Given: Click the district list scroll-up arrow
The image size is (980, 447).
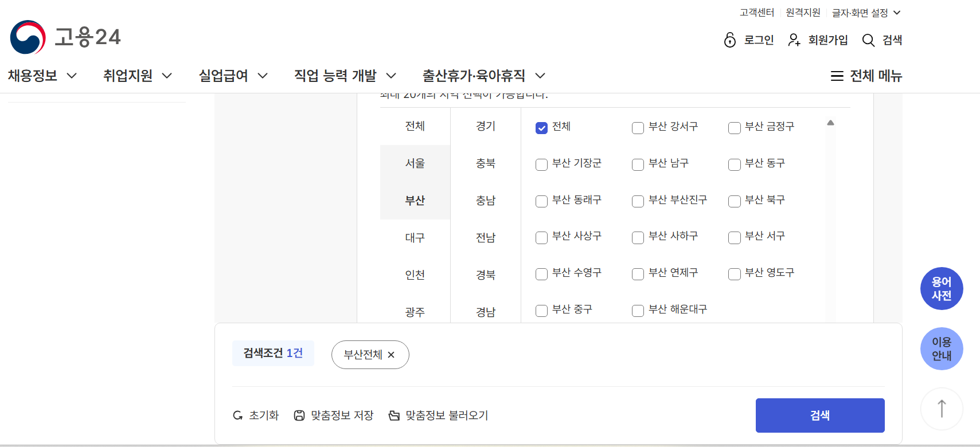Looking at the screenshot, I should click(830, 123).
